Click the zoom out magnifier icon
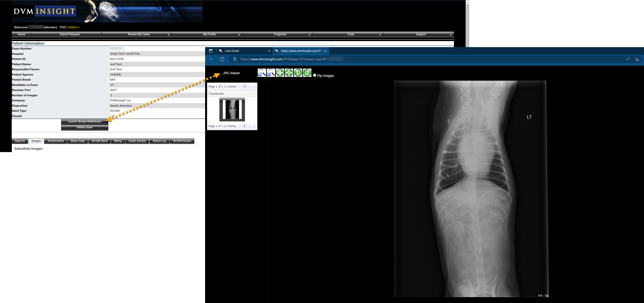 271,73
